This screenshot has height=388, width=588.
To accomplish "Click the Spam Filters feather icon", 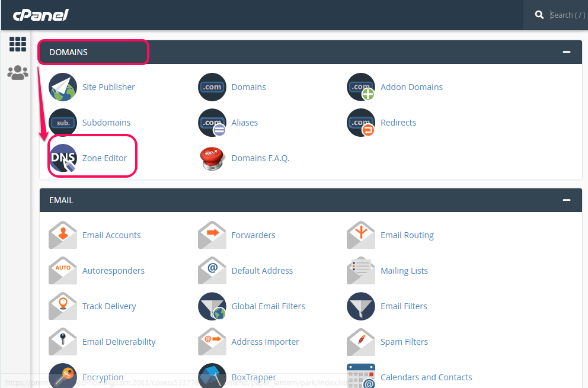I will point(361,342).
